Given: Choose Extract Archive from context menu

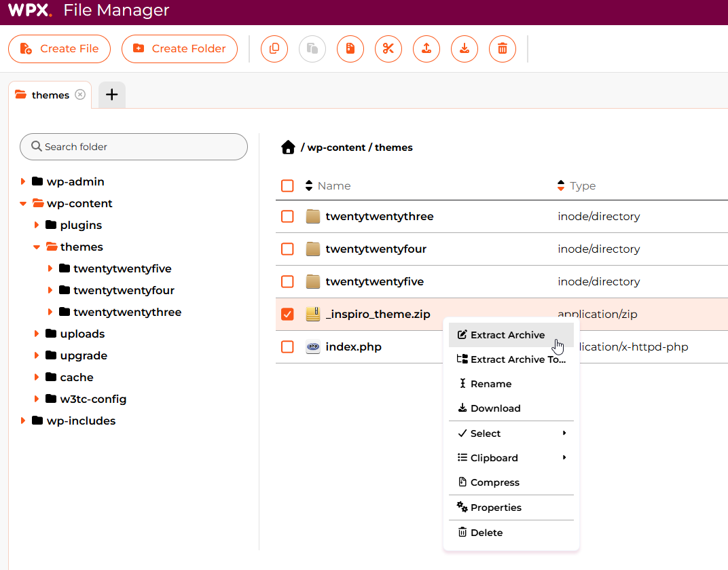Looking at the screenshot, I should 511,335.
